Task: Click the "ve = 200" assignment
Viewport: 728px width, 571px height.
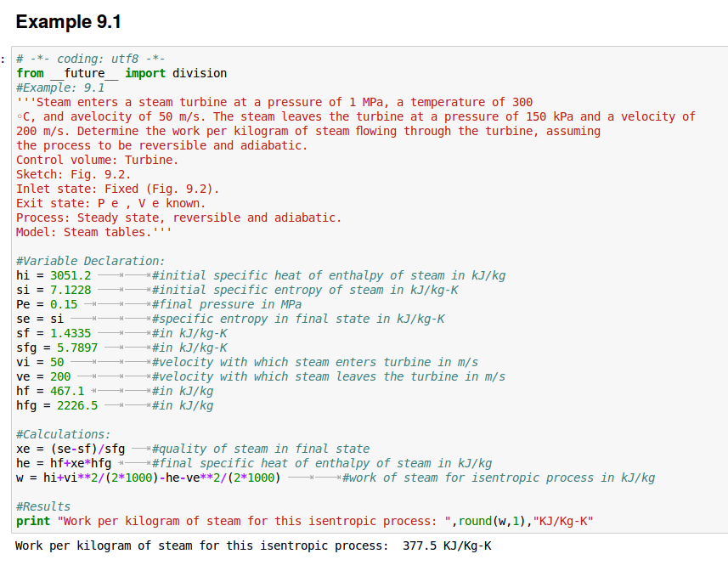Action: (43, 376)
